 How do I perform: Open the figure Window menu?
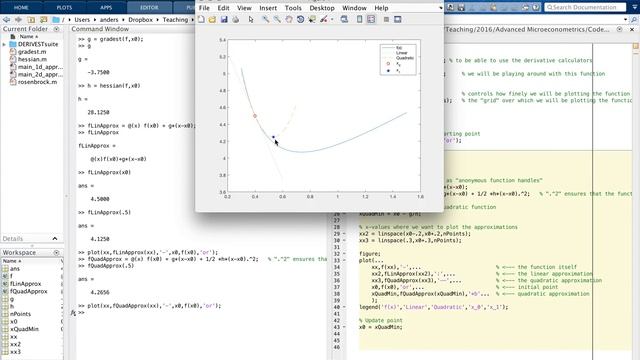click(354, 8)
